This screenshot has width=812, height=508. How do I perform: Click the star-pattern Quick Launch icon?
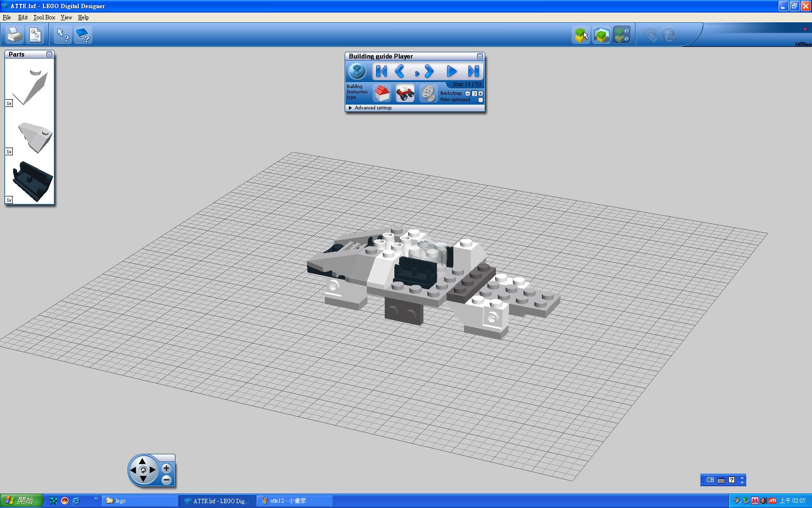click(54, 501)
